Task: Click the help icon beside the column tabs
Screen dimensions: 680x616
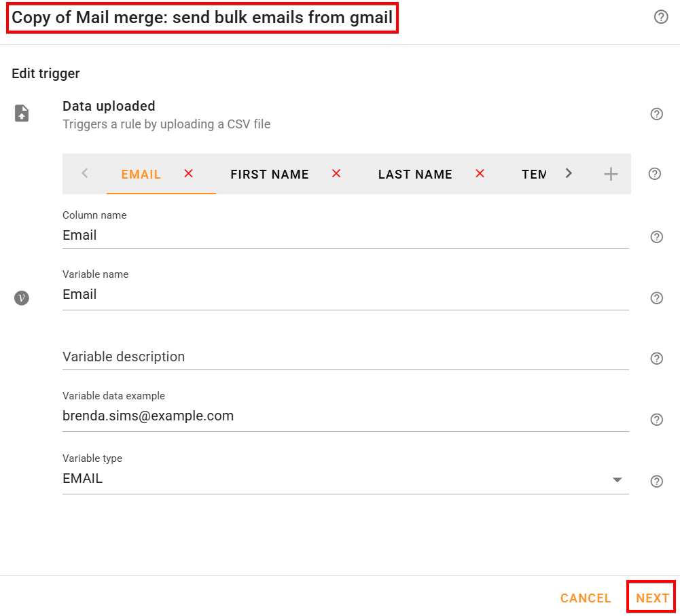Action: pos(654,173)
